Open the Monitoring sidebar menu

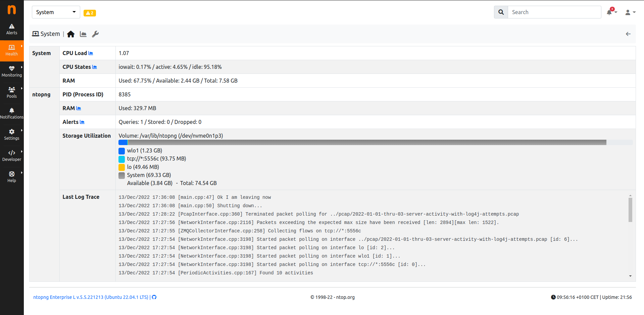(12, 72)
